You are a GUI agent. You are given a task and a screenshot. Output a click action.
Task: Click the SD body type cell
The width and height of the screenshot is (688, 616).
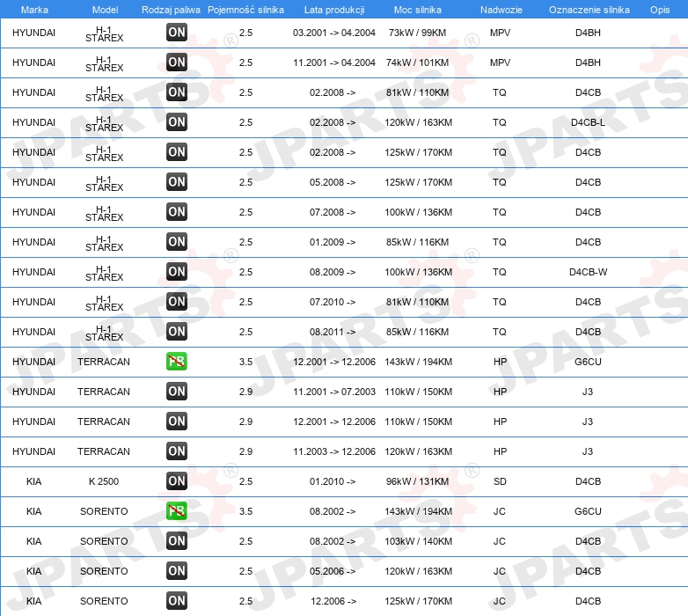click(x=500, y=481)
